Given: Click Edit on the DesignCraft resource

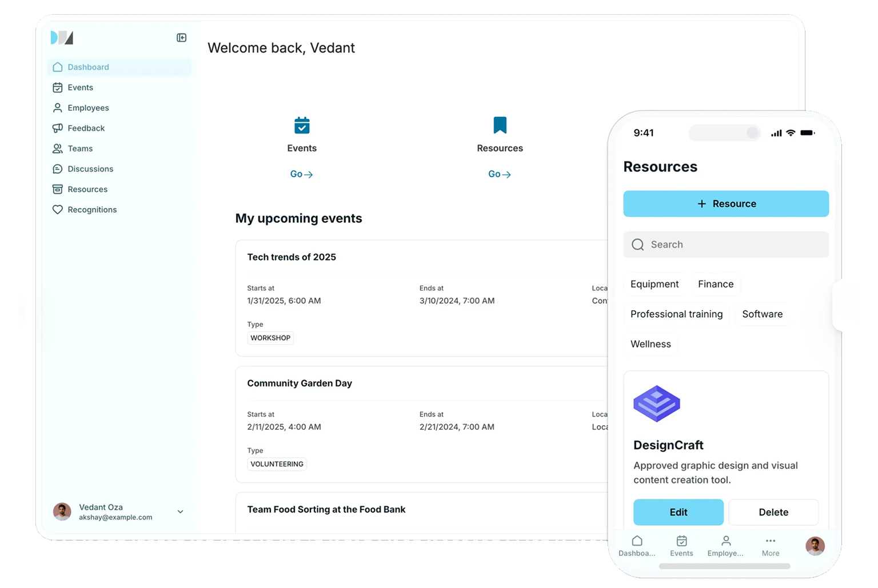Looking at the screenshot, I should click(678, 512).
